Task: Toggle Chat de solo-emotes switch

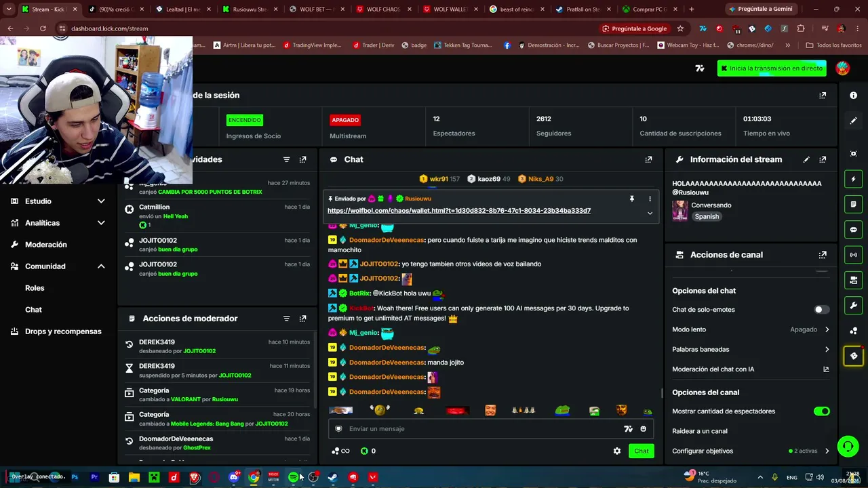Action: 821,310
